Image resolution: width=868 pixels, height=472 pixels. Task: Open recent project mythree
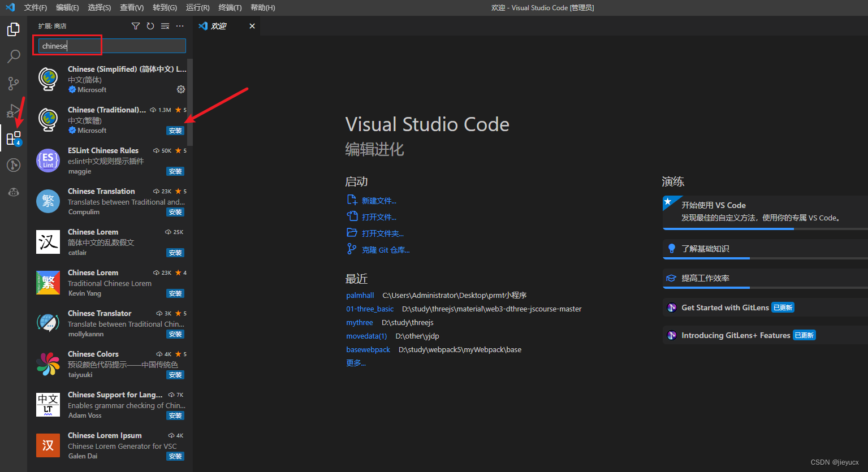360,322
